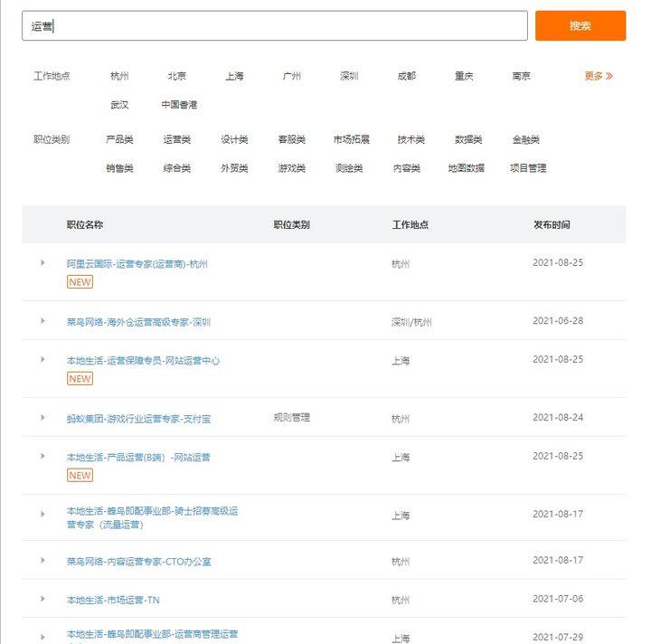This screenshot has height=644, width=651.
Task: Choose the 客服类 category
Action: (x=291, y=139)
